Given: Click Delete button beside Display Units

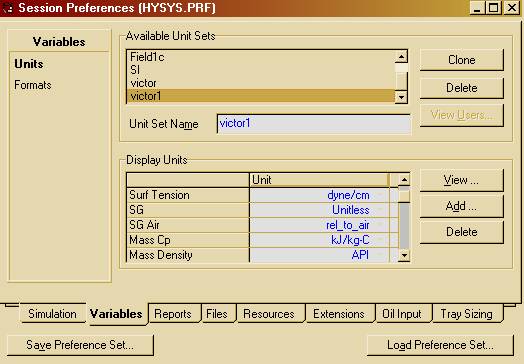Looking at the screenshot, I should pyautogui.click(x=462, y=232).
